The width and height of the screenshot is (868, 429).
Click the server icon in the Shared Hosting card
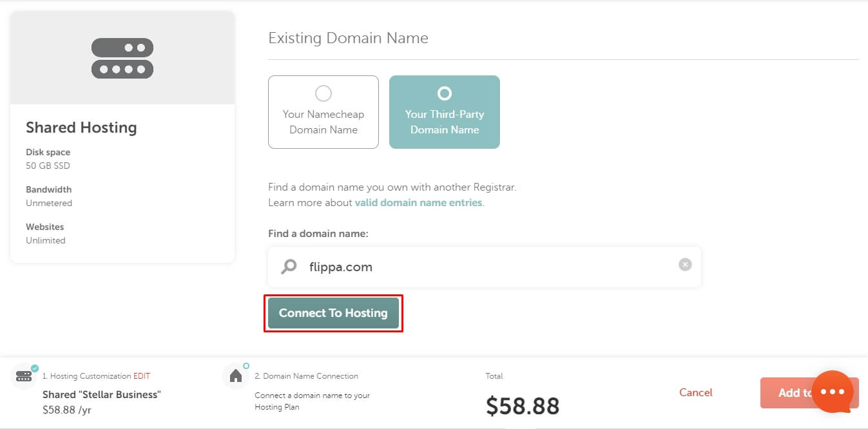click(122, 58)
